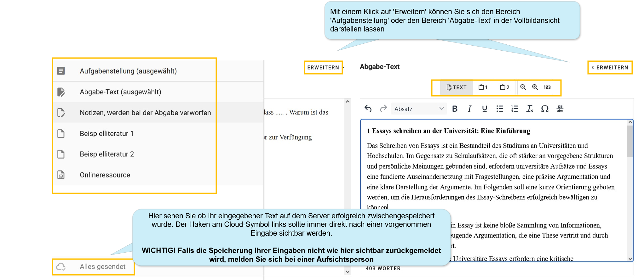Expand the Aufgabenstellung area with left ERWEITERN
The height and width of the screenshot is (280, 644).
click(x=324, y=68)
